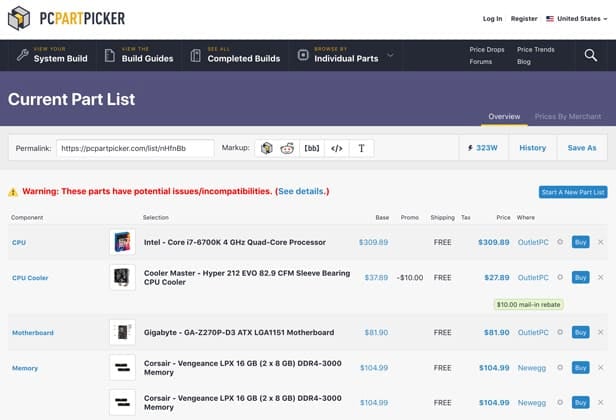Image resolution: width=616 pixels, height=420 pixels.
Task: Open Completed Builds from navigation bar
Action: 235,55
